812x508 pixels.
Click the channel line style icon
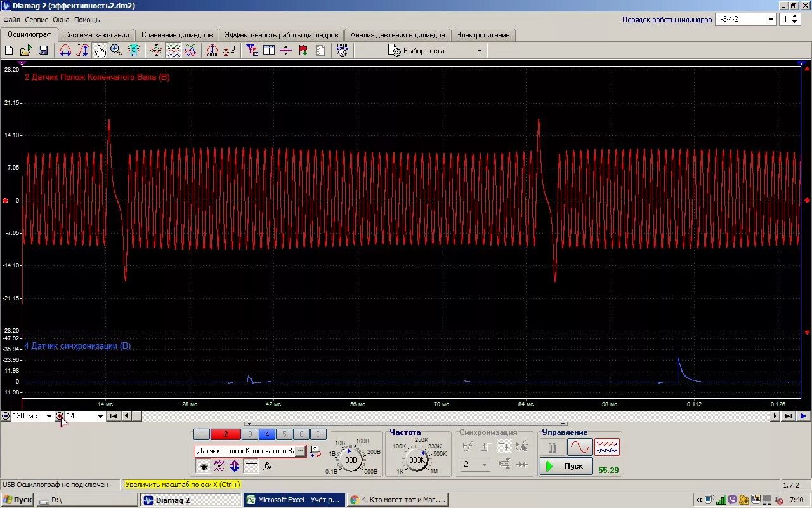[x=251, y=466]
